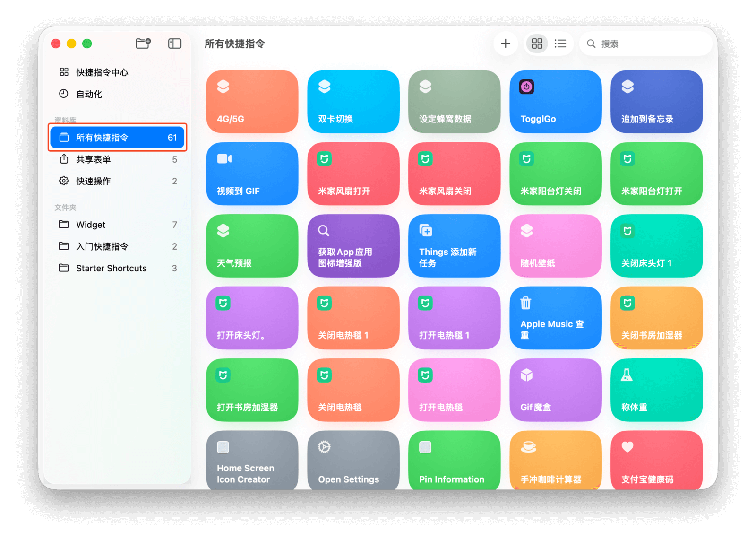Click the trash icon on Apple Music 查重
Image resolution: width=756 pixels, height=540 pixels.
point(525,303)
